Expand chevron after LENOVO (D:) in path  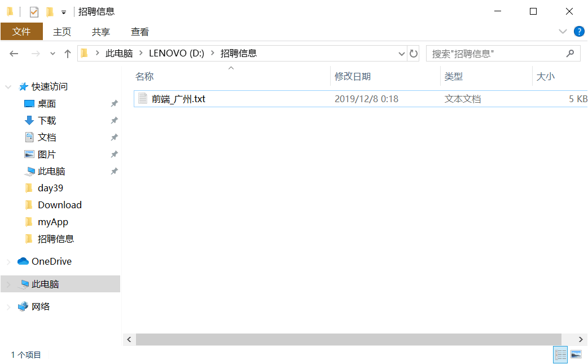point(213,53)
